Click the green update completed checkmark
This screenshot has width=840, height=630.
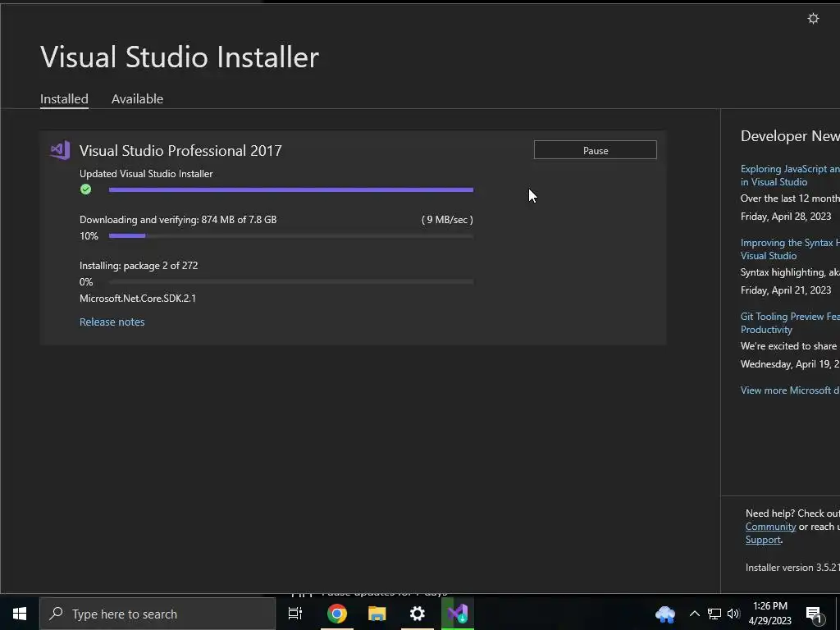pos(85,189)
